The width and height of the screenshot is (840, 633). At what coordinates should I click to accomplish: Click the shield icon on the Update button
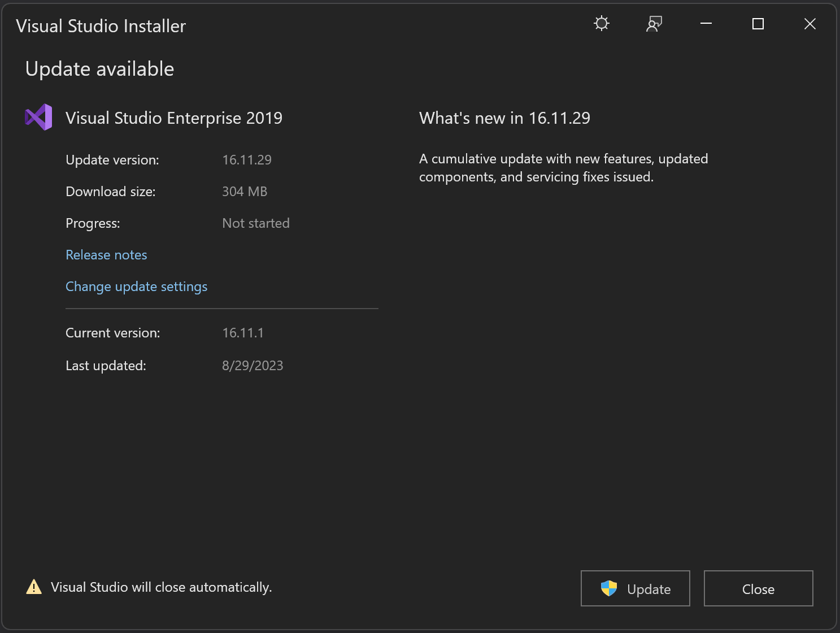click(608, 589)
